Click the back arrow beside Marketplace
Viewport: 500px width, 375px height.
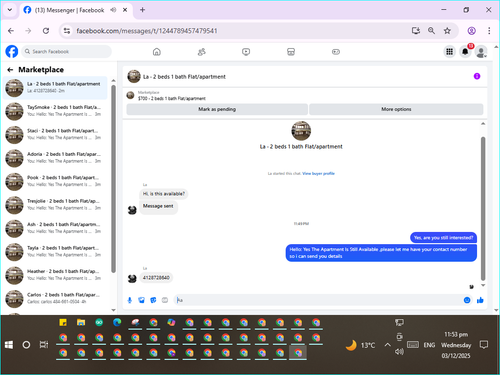[10, 70]
